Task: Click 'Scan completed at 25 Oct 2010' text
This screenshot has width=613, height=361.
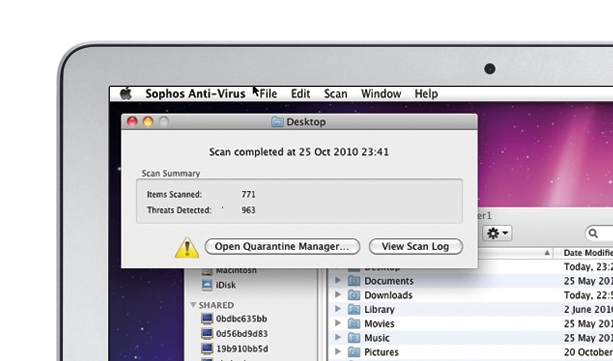Action: [x=283, y=152]
